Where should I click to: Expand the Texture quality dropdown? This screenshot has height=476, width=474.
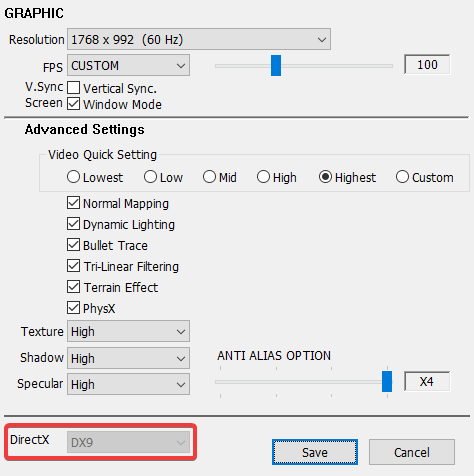pyautogui.click(x=128, y=331)
